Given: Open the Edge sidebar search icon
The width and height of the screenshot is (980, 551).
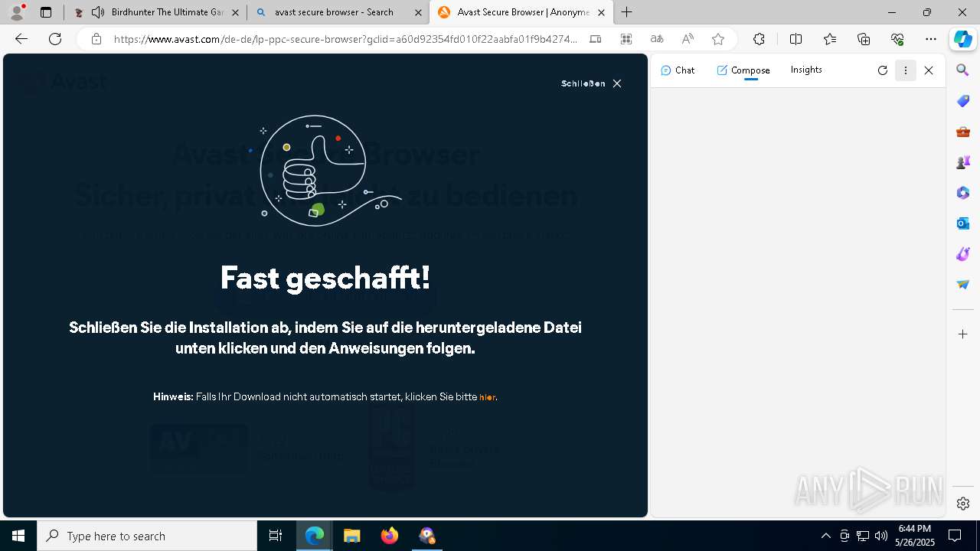Looking at the screenshot, I should point(963,70).
